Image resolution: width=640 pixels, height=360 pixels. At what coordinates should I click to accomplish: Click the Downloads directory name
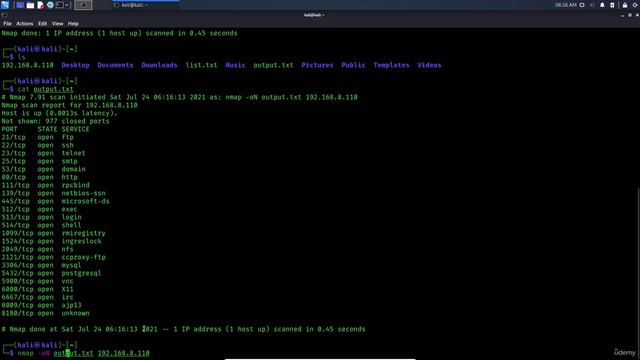pos(159,65)
